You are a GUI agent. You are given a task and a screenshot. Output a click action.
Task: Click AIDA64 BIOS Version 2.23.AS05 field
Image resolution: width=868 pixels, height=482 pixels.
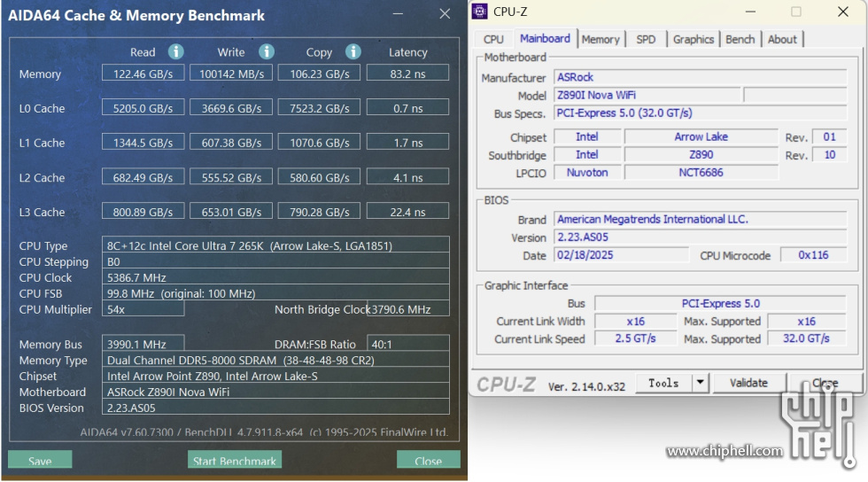pos(275,408)
